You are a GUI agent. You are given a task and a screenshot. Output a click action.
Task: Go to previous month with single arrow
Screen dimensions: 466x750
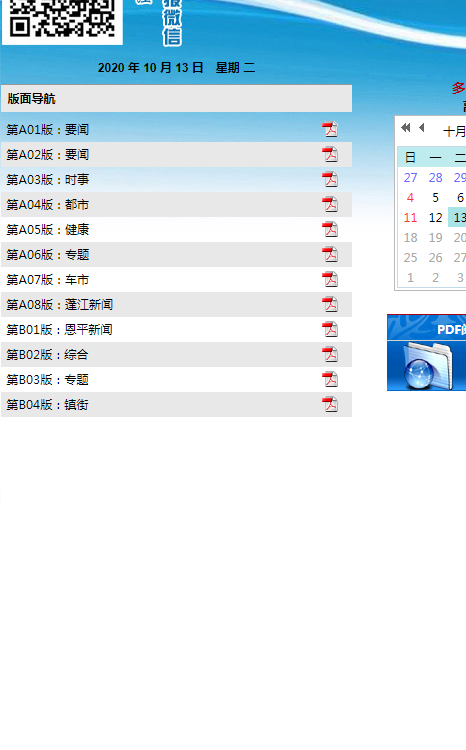[x=422, y=127]
